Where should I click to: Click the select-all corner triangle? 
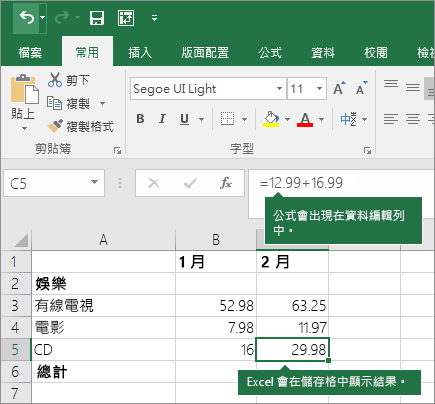click(21, 240)
